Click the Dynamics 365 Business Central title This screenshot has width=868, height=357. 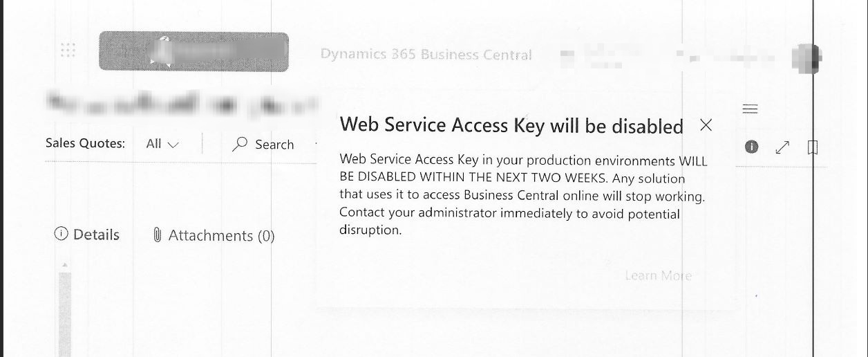426,55
